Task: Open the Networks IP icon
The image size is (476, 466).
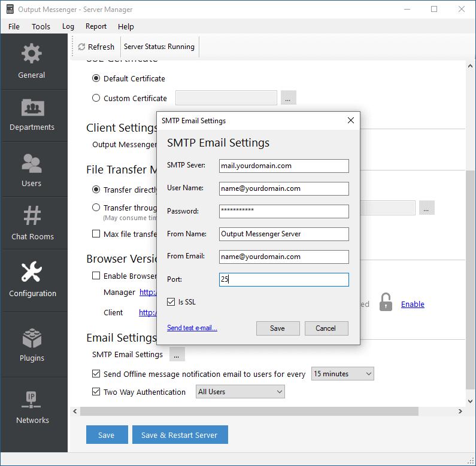Action: point(31,400)
